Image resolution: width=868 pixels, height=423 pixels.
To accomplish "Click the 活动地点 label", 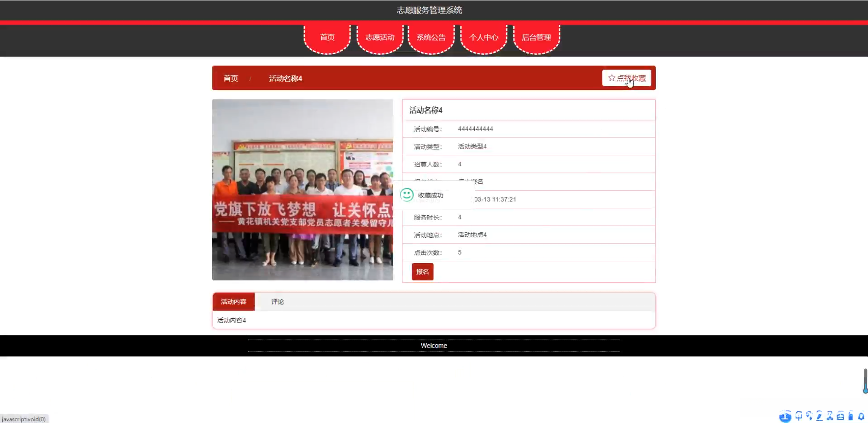I will click(x=428, y=235).
